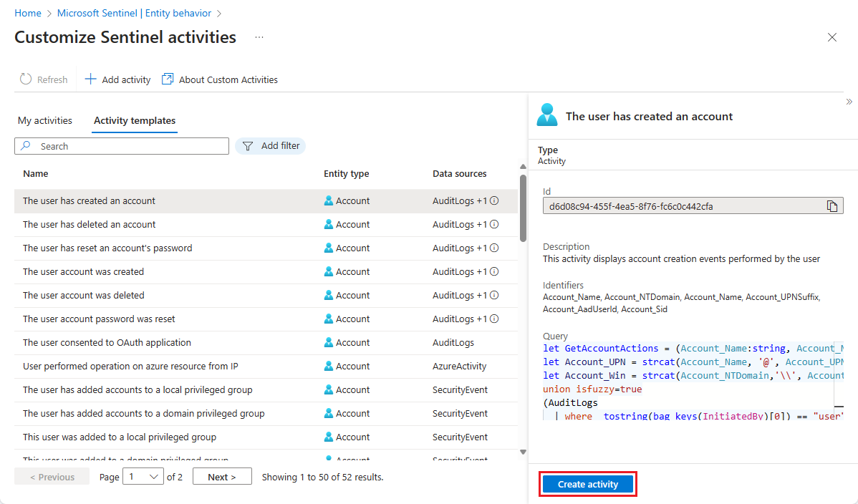
Task: Expand the breadcrumb chevron after Entity behavior
Action: [220, 12]
